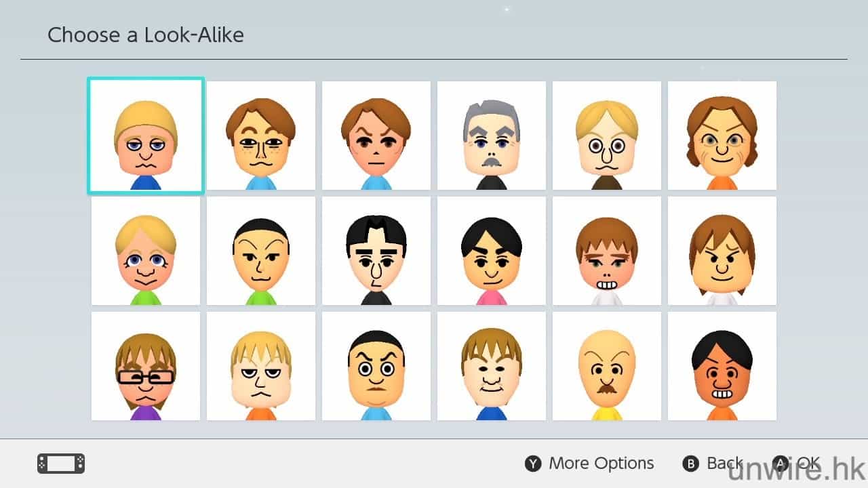Screen dimensions: 868x488
Task: Open More Options
Action: [x=601, y=464]
